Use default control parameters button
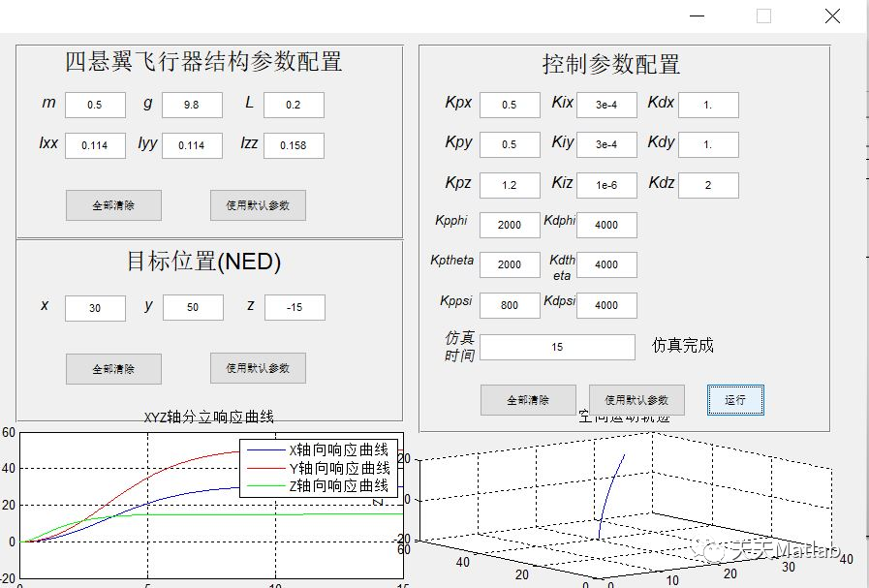This screenshot has width=869, height=588. 636,400
